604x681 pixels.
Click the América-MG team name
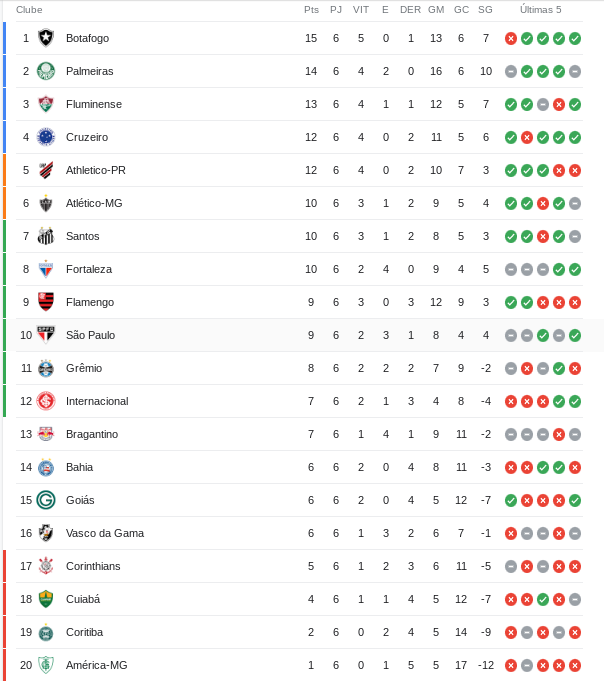tap(96, 665)
